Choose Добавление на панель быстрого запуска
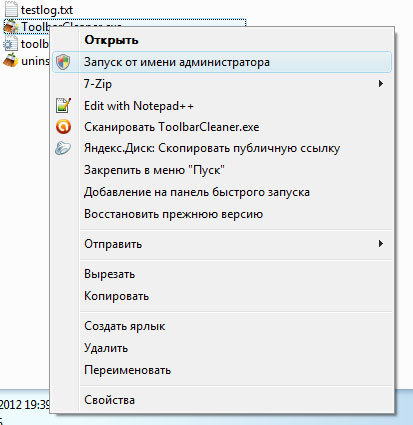 coord(222,192)
